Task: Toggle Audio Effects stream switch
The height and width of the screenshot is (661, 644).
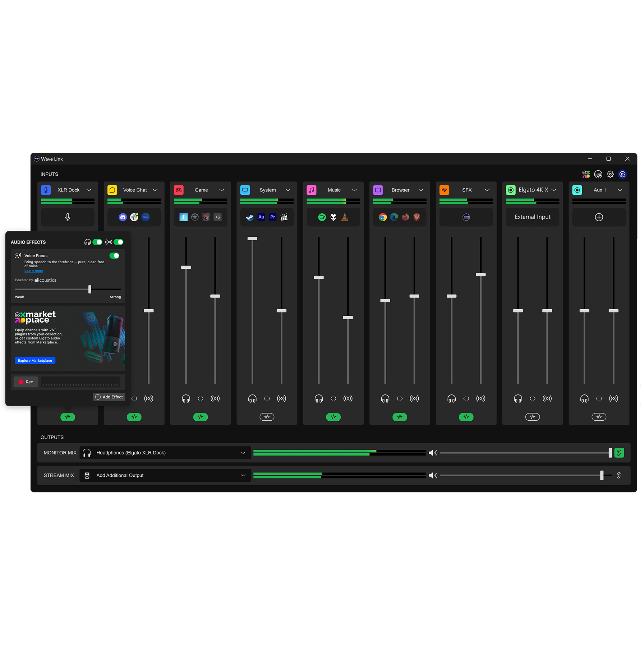Action: (x=119, y=242)
